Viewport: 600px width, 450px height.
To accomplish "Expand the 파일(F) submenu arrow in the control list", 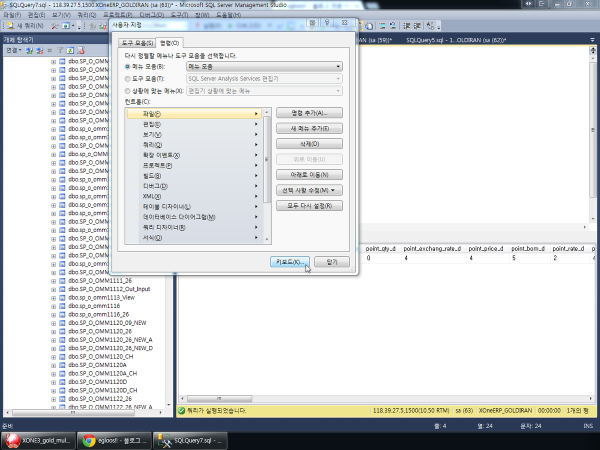I will [256, 114].
